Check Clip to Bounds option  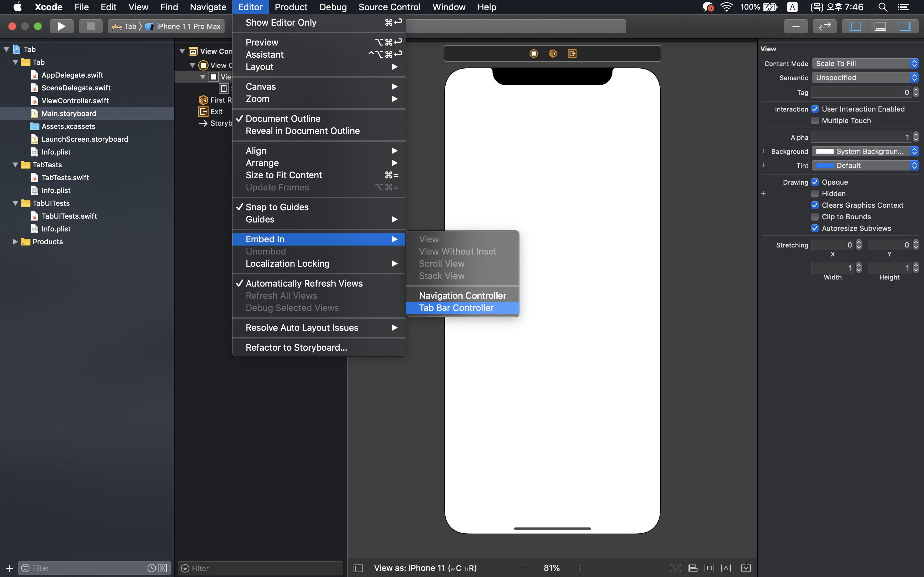pos(815,217)
